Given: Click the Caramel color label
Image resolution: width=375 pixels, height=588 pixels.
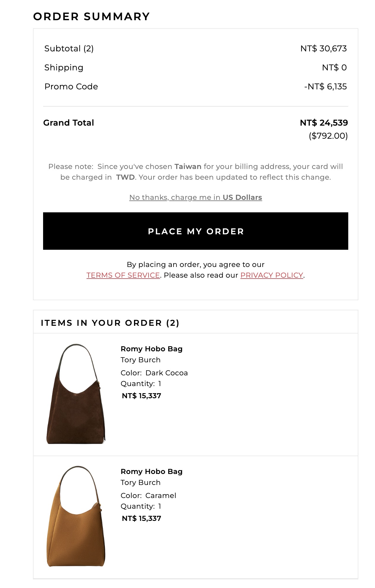Looking at the screenshot, I should point(148,496).
